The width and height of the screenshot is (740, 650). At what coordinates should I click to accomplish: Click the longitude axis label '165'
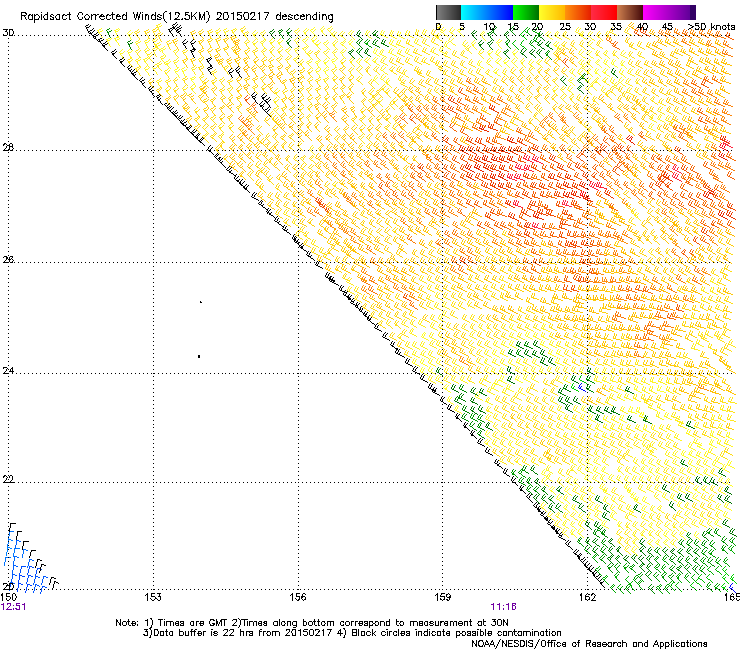point(732,597)
